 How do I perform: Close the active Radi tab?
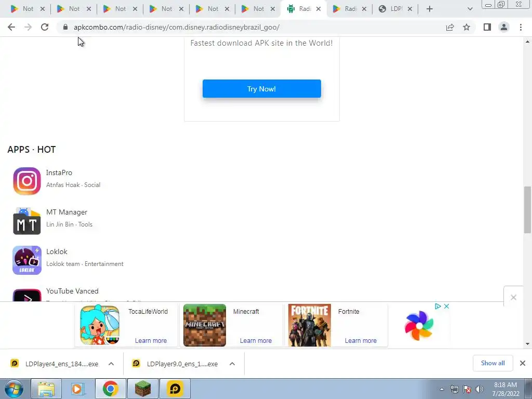pos(318,9)
